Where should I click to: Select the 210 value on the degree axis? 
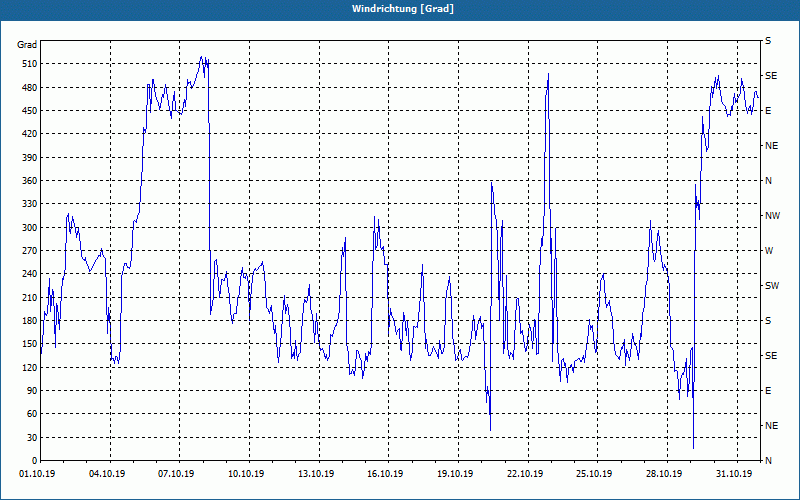click(30, 297)
